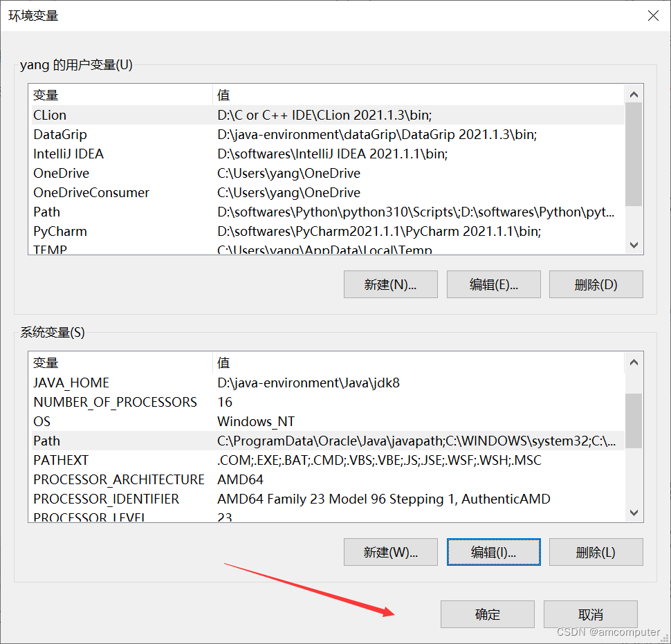Close the 环境变量 dialog window
Screen dimensions: 671x644
[653, 16]
